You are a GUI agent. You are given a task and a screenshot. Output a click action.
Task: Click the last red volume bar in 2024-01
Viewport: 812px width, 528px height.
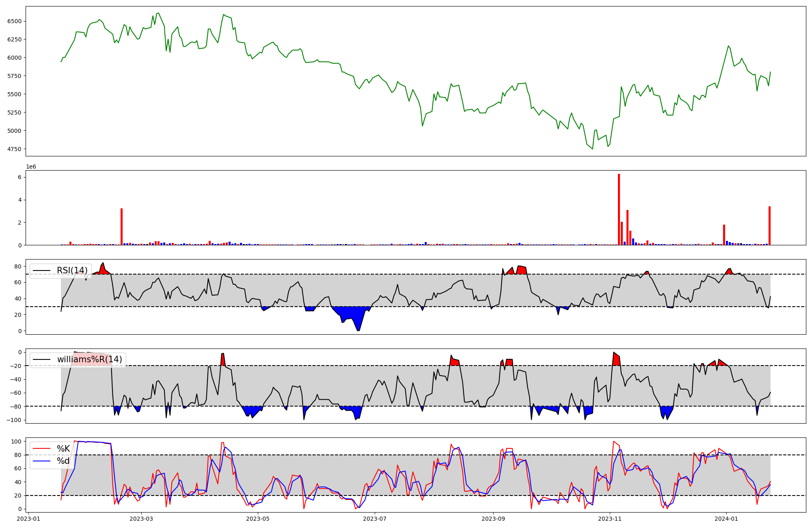tap(769, 226)
